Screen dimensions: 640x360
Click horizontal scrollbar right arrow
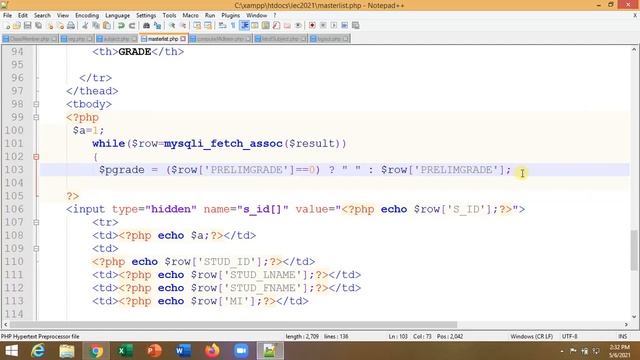(626, 325)
